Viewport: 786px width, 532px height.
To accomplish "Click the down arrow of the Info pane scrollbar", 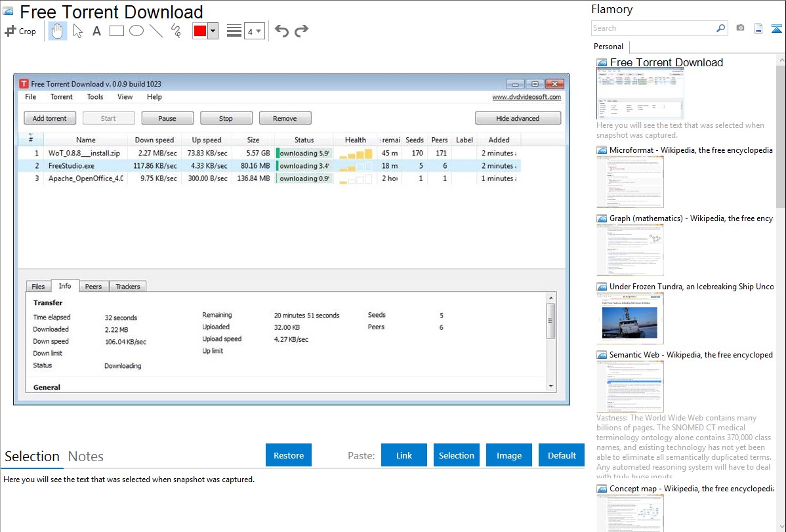I will (x=551, y=386).
